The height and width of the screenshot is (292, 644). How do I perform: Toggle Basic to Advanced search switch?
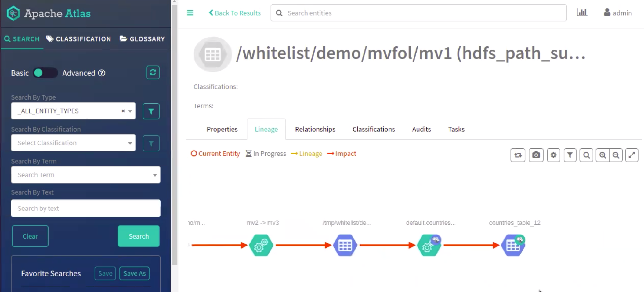tap(45, 73)
